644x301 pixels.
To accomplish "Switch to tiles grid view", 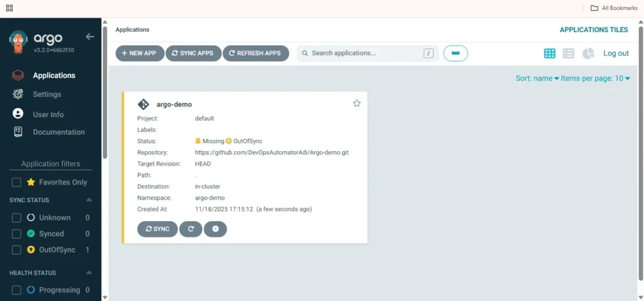I will coord(550,54).
